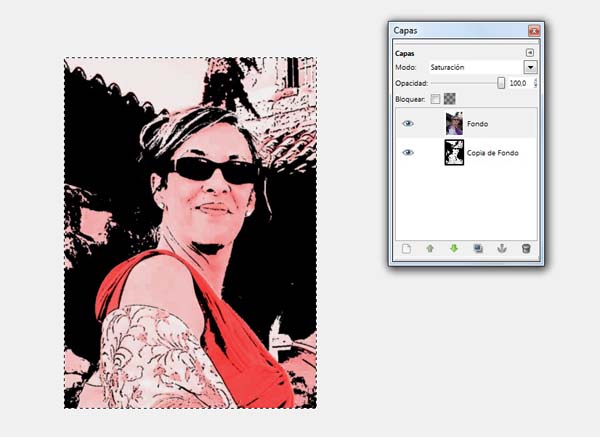600x437 pixels.
Task: Open the Capas tab configuration menu
Action: tap(530, 52)
